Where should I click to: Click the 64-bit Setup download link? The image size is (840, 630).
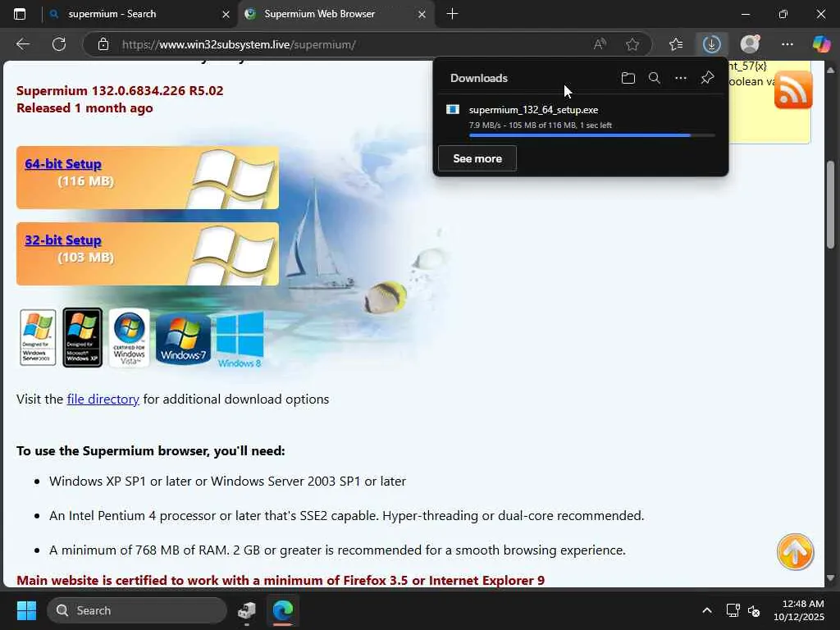point(63,164)
